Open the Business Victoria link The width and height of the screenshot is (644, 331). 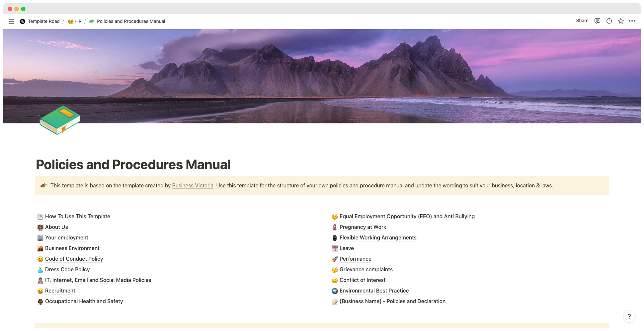pyautogui.click(x=193, y=185)
